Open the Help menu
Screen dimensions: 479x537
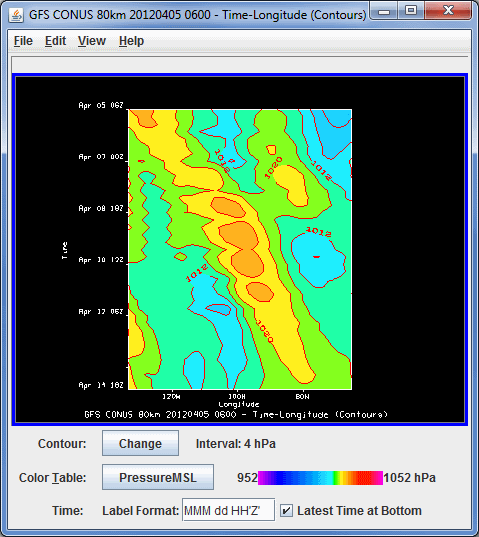tap(131, 41)
